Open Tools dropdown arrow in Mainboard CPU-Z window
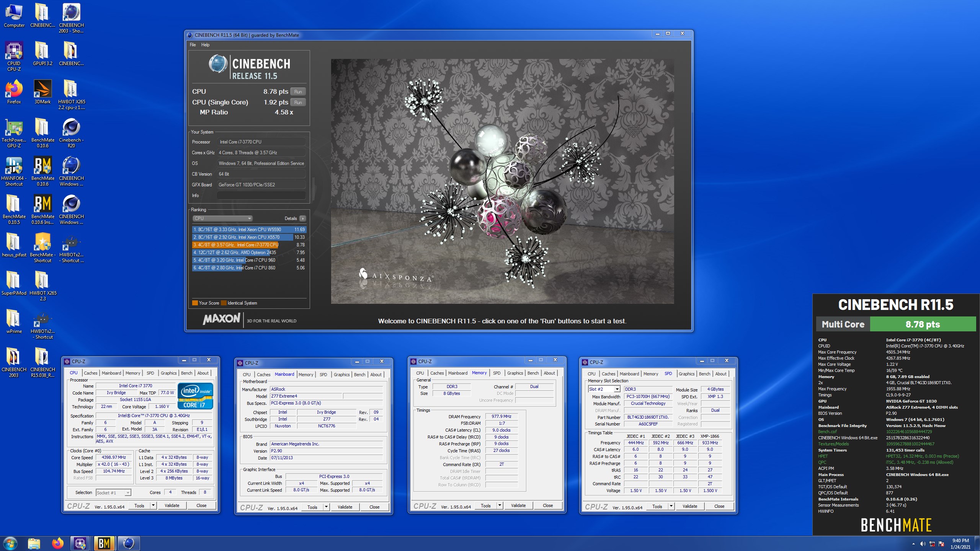This screenshot has height=551, width=980. pyautogui.click(x=326, y=507)
